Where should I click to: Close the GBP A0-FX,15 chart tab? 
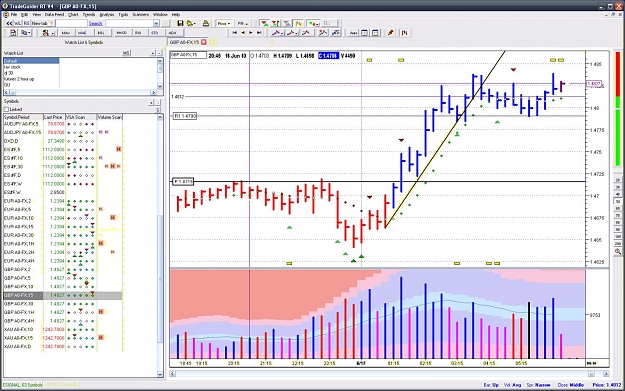[x=204, y=42]
